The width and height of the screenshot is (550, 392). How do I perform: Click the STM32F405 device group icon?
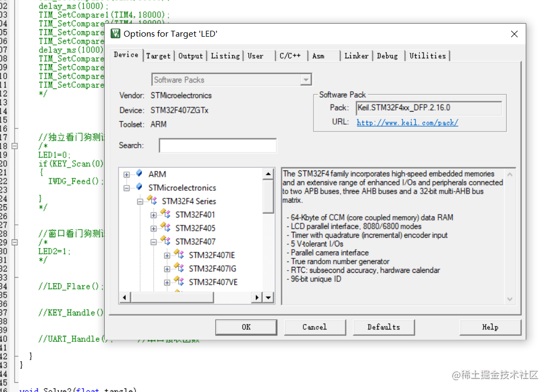click(166, 228)
